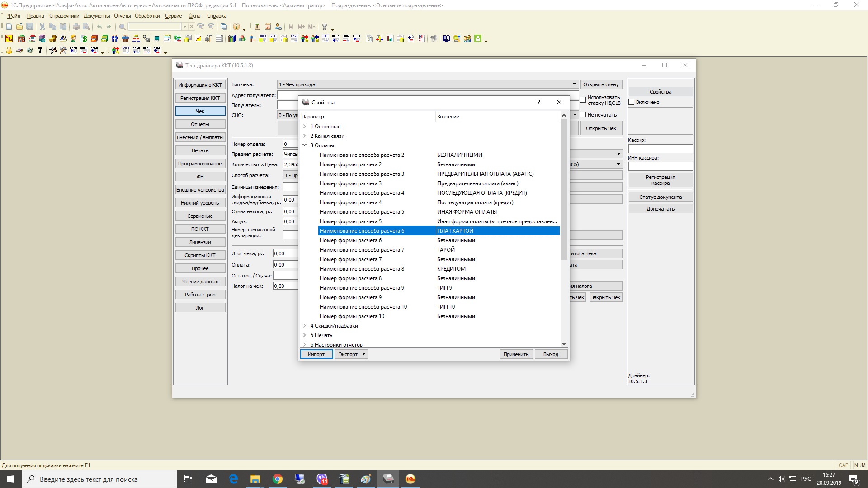Open the Справка menu
Viewport: 868px width, 488px height.
click(x=217, y=16)
